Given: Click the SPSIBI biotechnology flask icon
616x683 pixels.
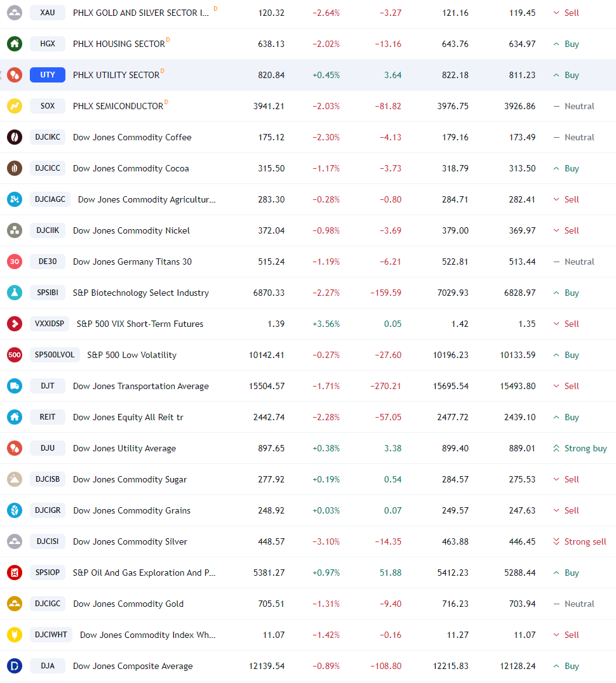Looking at the screenshot, I should [15, 293].
